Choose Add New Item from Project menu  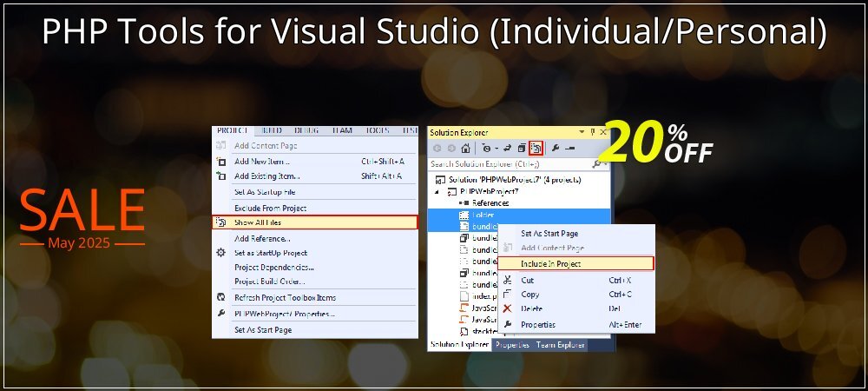[315, 161]
